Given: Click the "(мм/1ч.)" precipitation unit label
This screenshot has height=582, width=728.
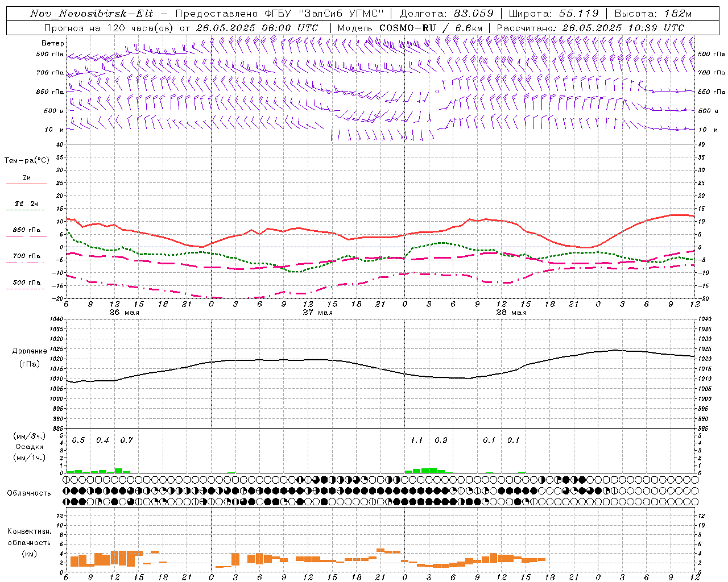Looking at the screenshot, I should [x=30, y=458].
